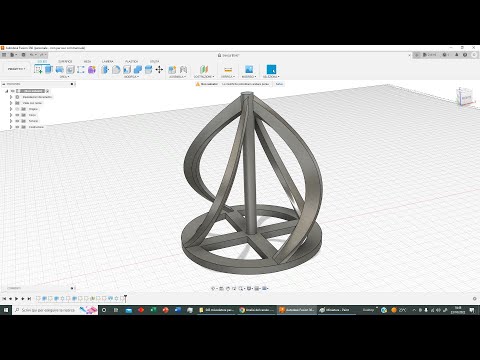The width and height of the screenshot is (480, 360).
Task: Toggle the Browser panel pin dot
Action: coord(72,84)
